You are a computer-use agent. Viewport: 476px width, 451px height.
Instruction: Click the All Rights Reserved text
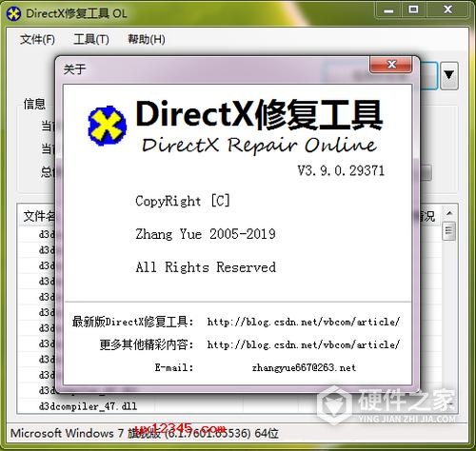[x=206, y=267]
